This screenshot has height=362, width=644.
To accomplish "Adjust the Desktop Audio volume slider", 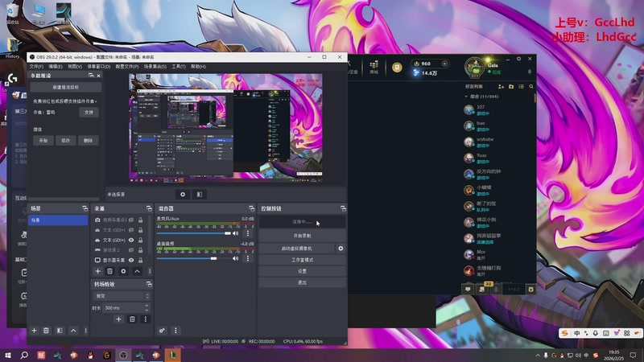I will tap(193, 258).
